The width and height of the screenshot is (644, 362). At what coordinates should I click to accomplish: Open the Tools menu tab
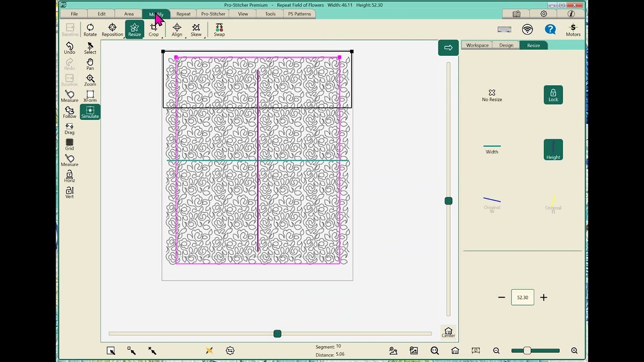270,14
